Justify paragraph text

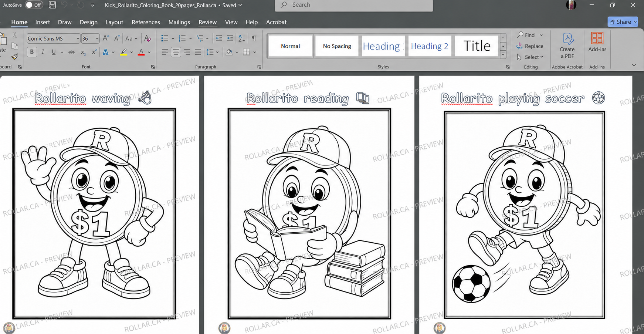[198, 52]
